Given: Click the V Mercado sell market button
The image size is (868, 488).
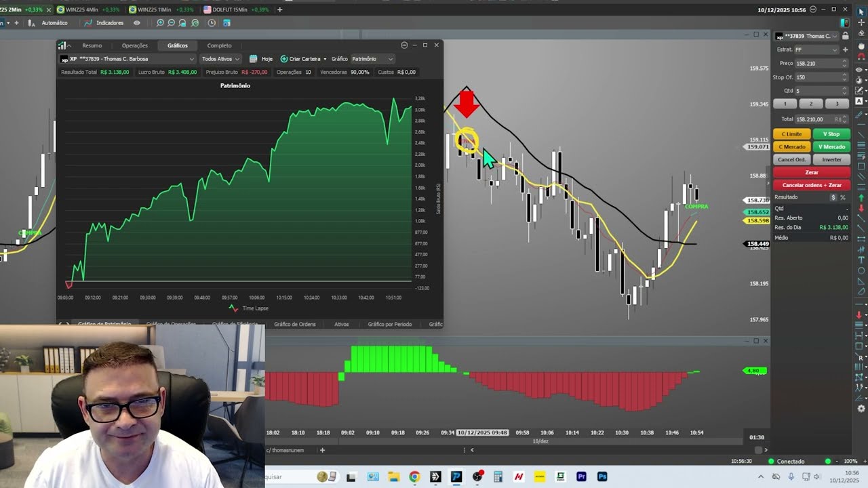Looking at the screenshot, I should (x=831, y=147).
